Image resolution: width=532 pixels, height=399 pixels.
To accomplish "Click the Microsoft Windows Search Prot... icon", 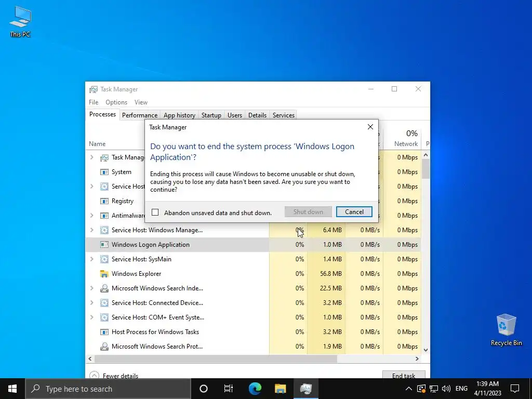I will pyautogui.click(x=104, y=347).
